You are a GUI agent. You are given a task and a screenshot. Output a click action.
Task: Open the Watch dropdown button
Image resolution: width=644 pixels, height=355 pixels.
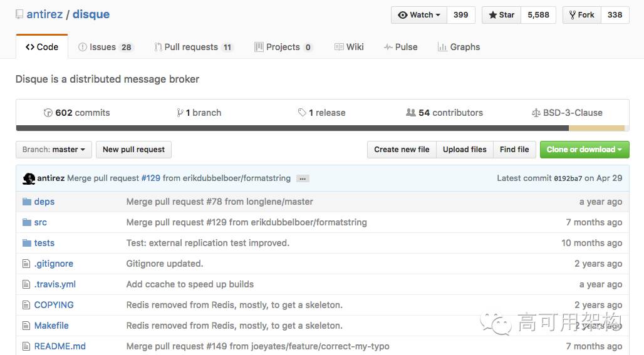(x=419, y=15)
